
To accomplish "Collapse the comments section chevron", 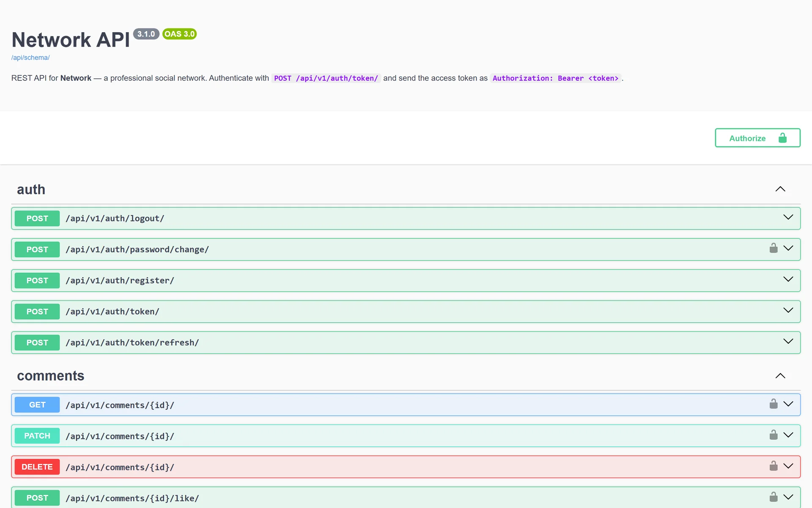I will [780, 376].
